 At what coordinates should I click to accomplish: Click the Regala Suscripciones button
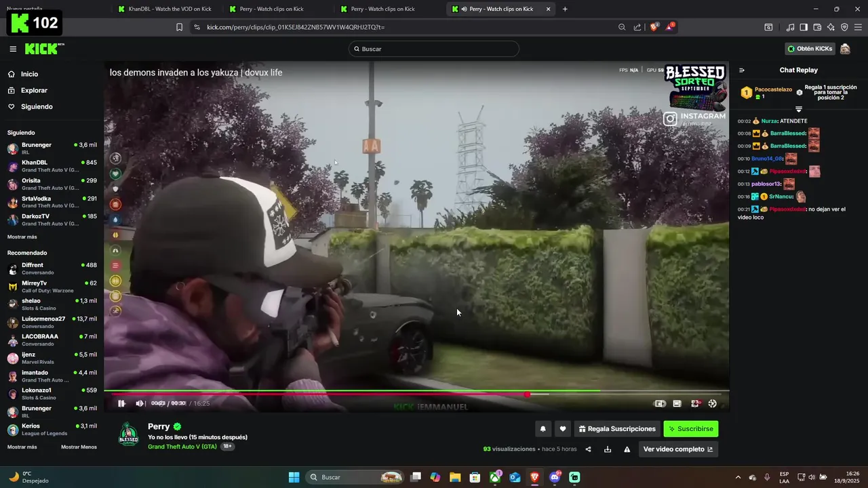point(617,428)
